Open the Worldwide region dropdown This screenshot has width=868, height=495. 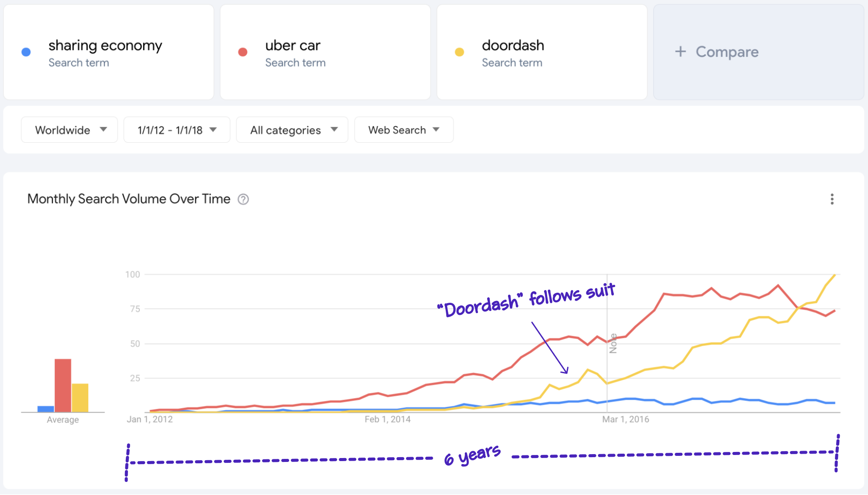(x=70, y=130)
